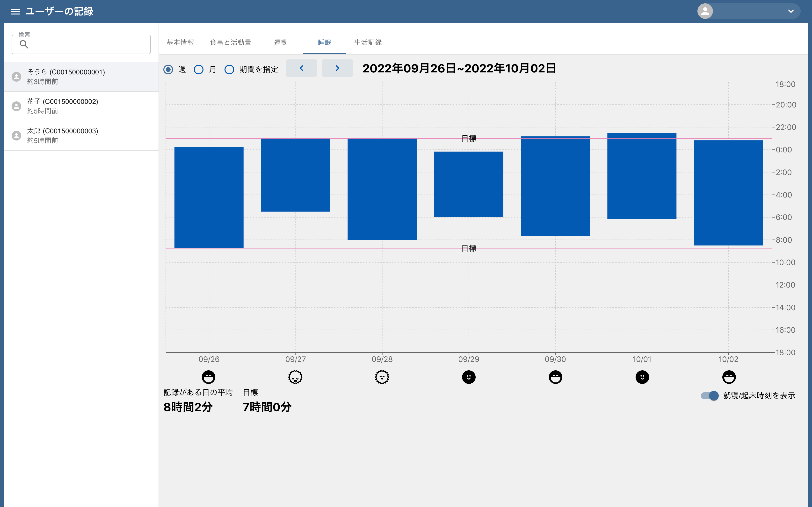
Task: Open the 生活記録 tab
Action: [x=368, y=42]
